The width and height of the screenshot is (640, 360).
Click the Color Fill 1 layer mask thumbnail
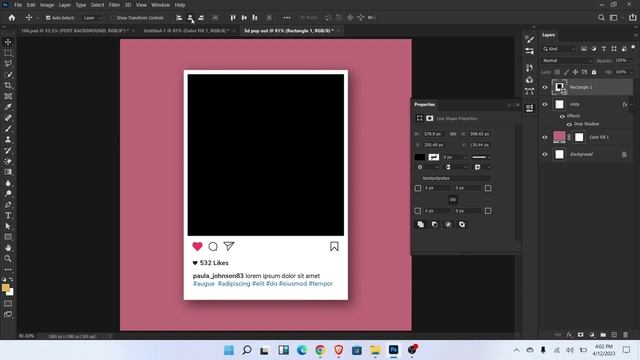pos(579,137)
